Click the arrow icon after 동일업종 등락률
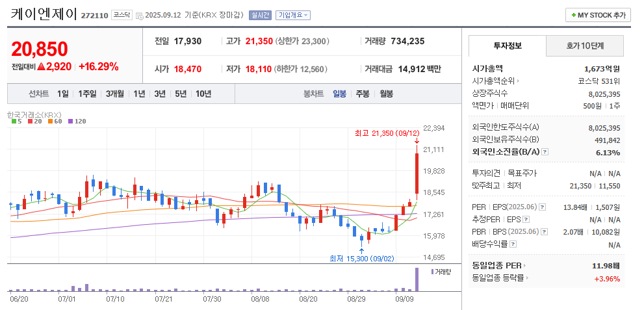 (x=528, y=278)
